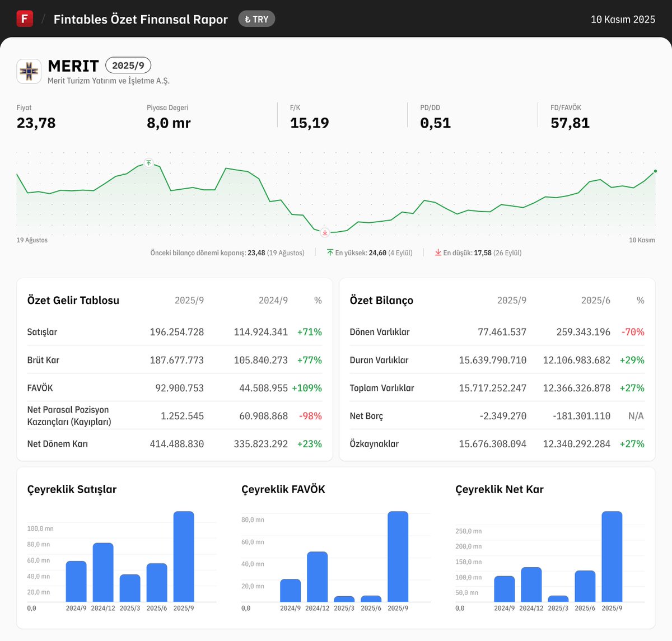Screen dimensions: 672x641
Task: Click the FAVÖK value 92.900.753
Action: click(x=180, y=388)
